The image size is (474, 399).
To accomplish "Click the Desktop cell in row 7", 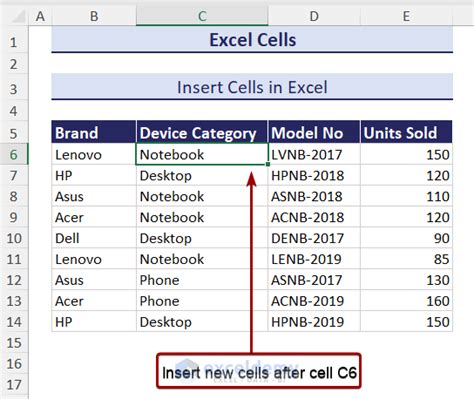I will pyautogui.click(x=202, y=175).
